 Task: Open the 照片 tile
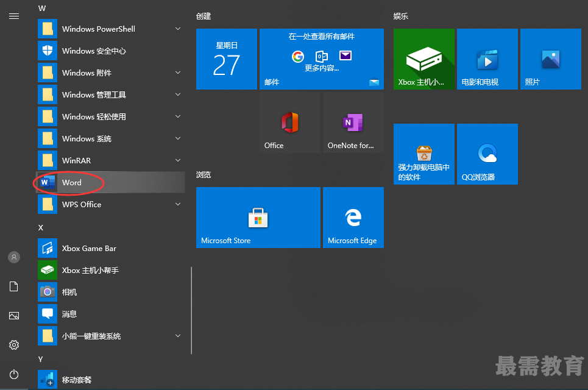(551, 59)
